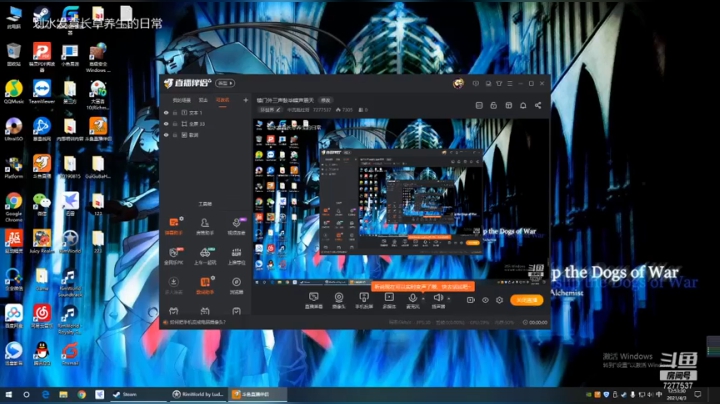Edit the stream category pill with pencil
720x404 pixels.
tap(270, 110)
